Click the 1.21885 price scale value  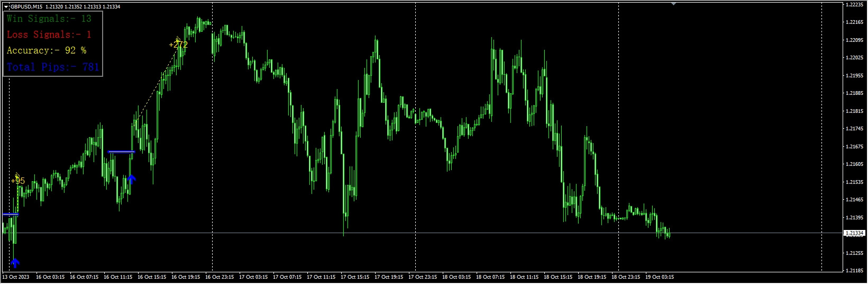coord(854,93)
